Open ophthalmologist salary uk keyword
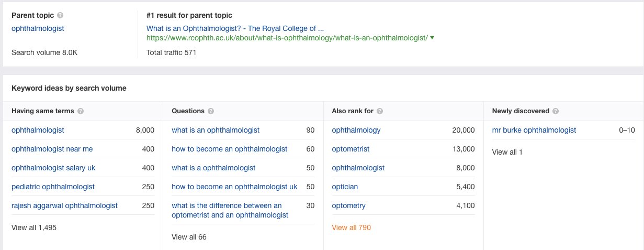 tap(53, 168)
